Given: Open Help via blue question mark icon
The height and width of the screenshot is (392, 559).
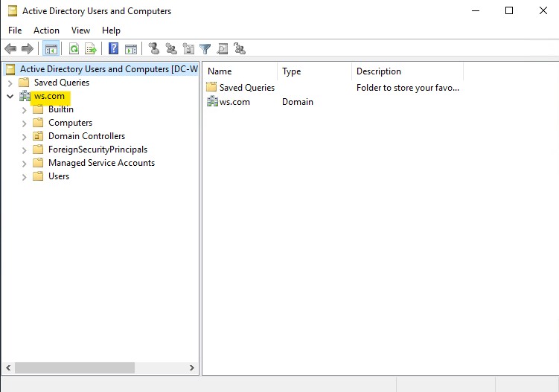Looking at the screenshot, I should click(113, 48).
